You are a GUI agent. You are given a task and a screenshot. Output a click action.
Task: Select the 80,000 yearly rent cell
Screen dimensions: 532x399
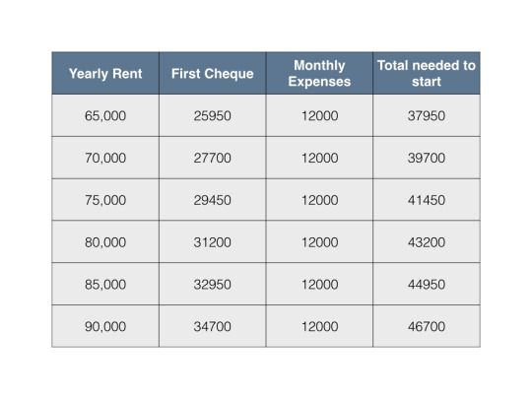click(105, 242)
